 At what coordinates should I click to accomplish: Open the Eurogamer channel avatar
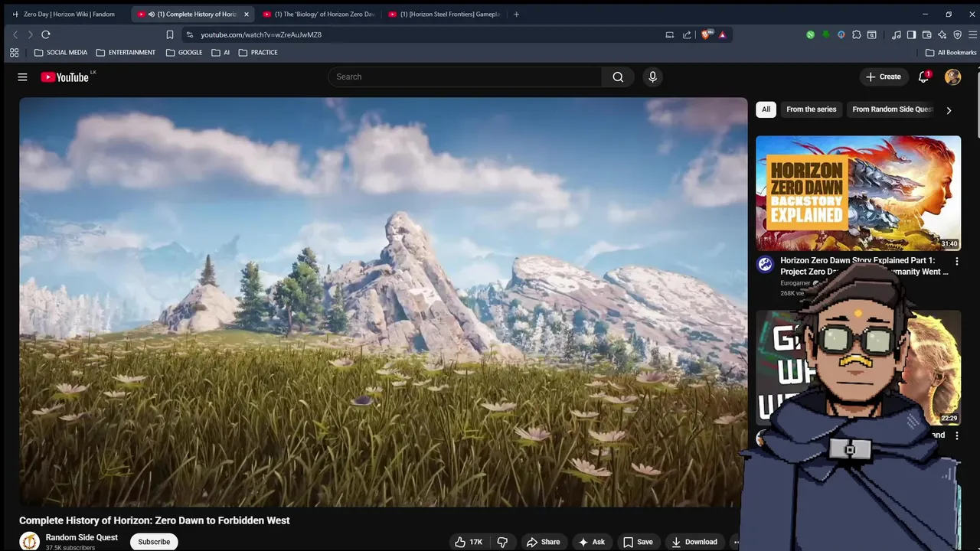[x=765, y=265]
